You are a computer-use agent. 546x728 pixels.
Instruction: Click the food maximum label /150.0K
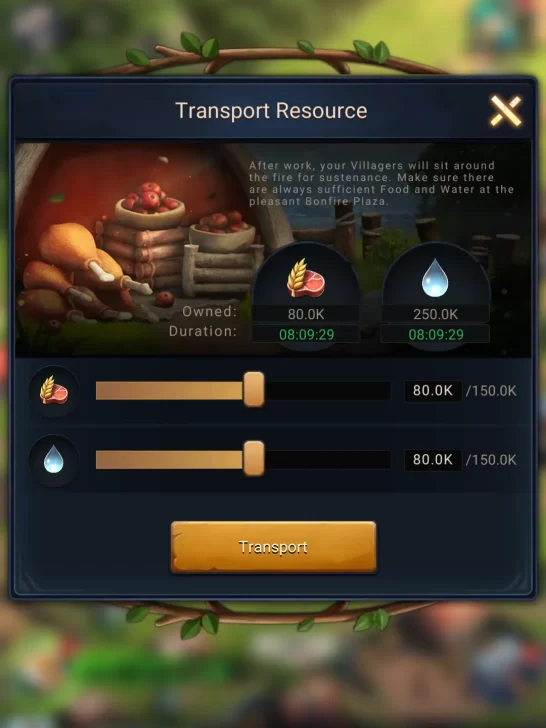[491, 391]
